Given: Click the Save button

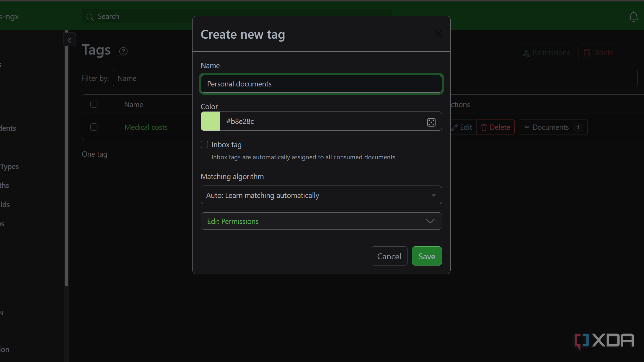Looking at the screenshot, I should pyautogui.click(x=427, y=256).
